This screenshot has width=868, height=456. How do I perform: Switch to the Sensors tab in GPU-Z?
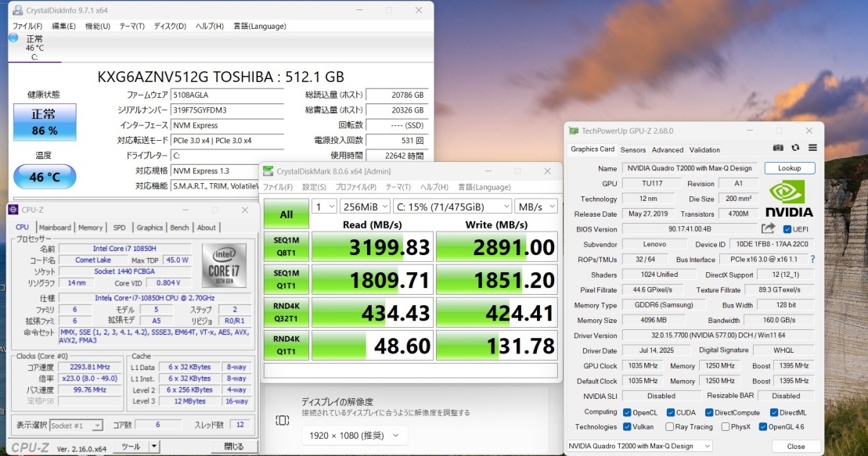tap(633, 149)
